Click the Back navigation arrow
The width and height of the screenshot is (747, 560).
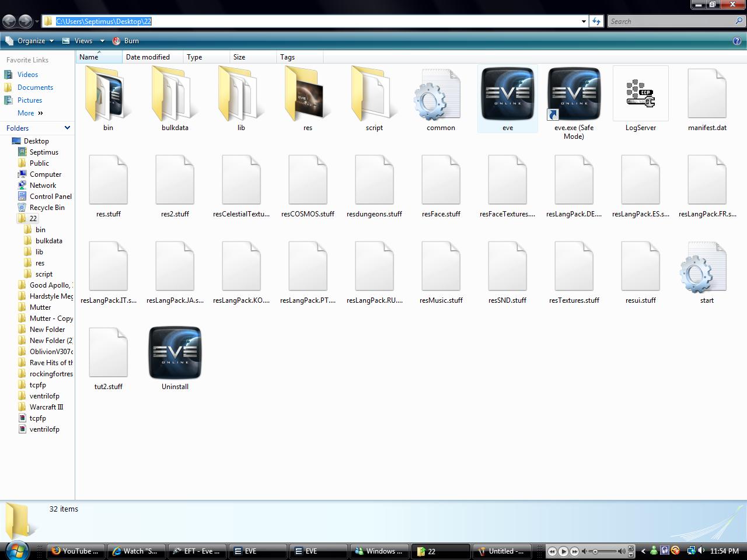click(x=9, y=22)
